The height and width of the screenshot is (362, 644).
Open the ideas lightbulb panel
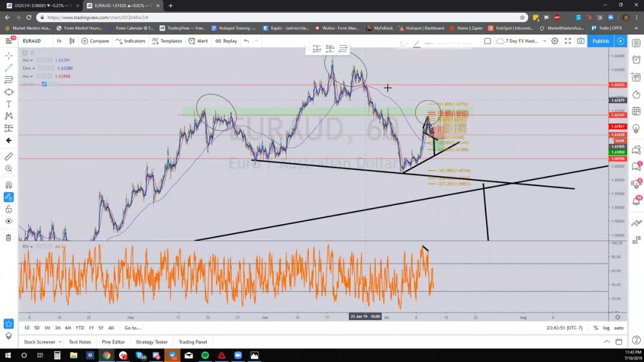coord(636,129)
